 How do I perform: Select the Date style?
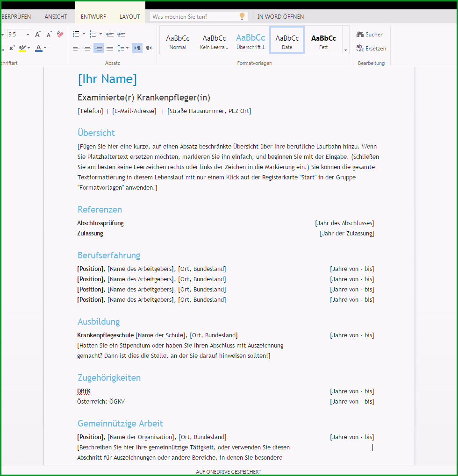287,40
